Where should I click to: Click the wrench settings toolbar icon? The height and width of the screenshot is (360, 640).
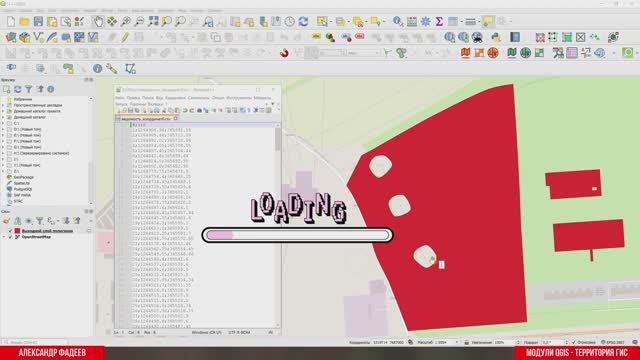[x=111, y=69]
